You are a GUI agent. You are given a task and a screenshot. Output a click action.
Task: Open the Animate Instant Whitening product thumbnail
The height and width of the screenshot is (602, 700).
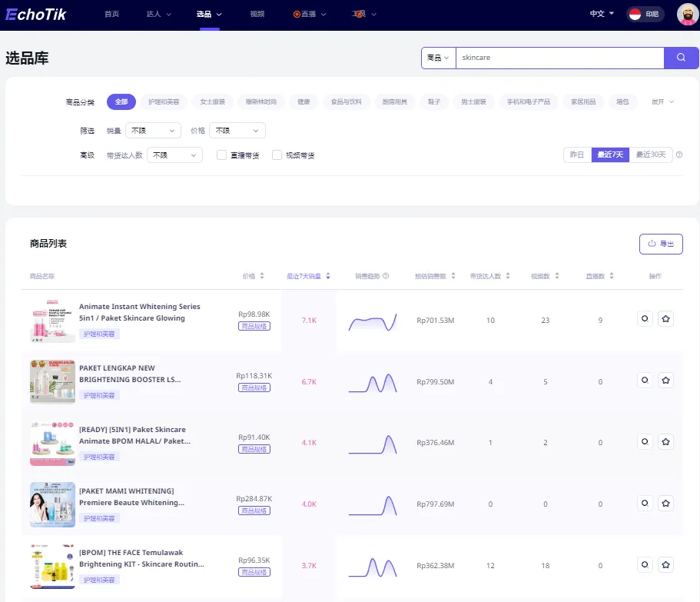pos(53,321)
